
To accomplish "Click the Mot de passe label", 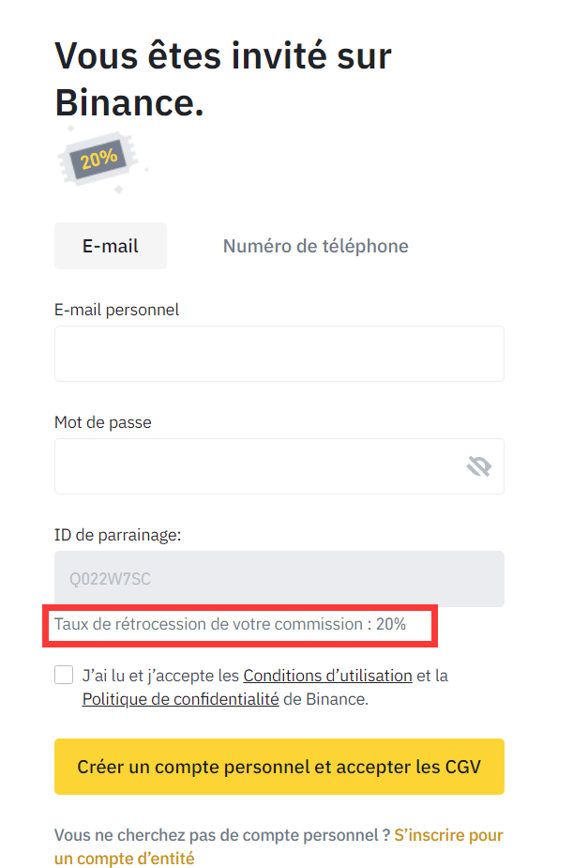I will [x=103, y=422].
